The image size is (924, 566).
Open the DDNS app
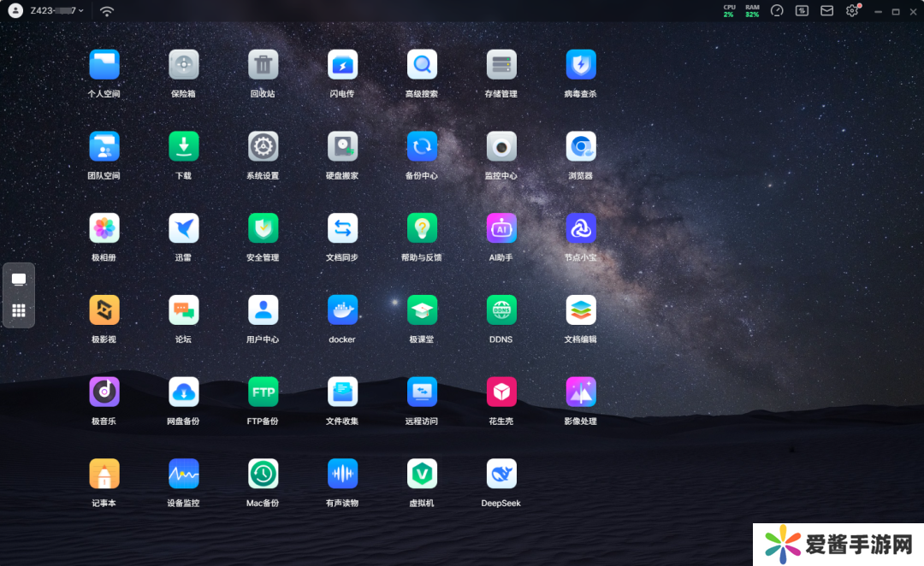(501, 310)
